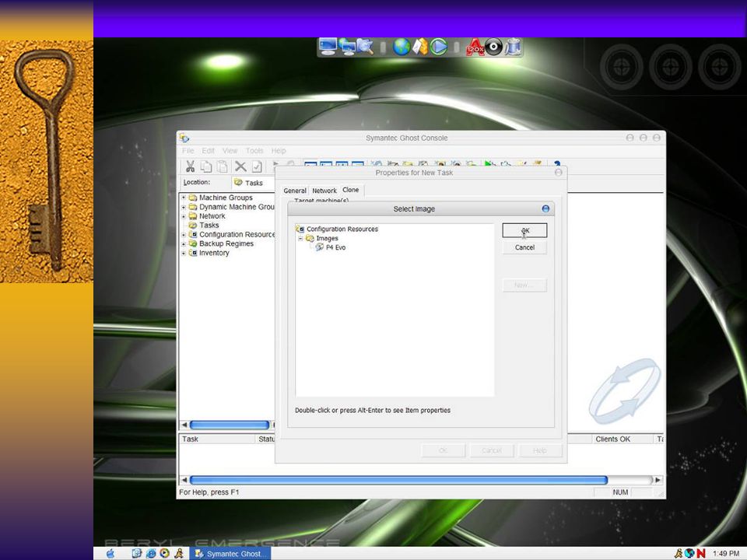Open the mail envelope dock icon
Viewport: 747px width, 560px height.
pyautogui.click(x=419, y=47)
